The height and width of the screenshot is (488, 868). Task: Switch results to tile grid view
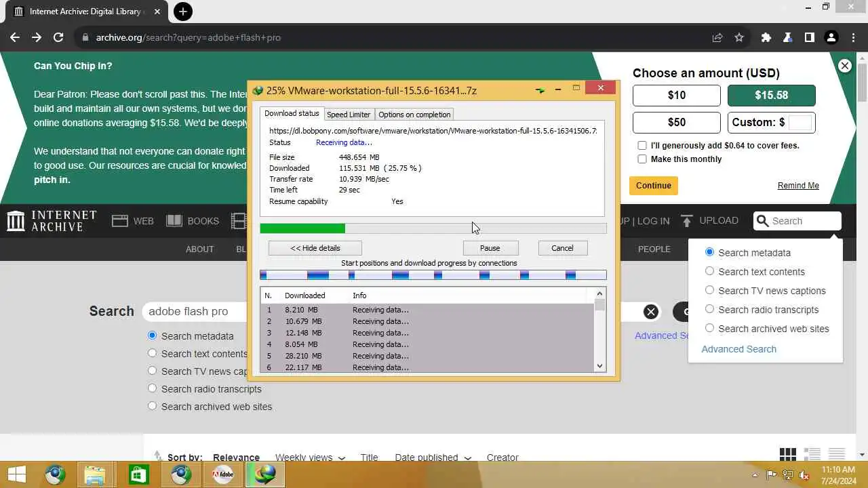(x=788, y=454)
